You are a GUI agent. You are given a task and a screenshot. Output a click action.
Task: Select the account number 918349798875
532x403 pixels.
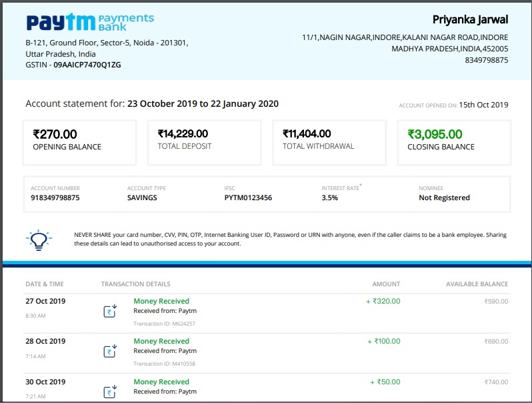click(x=55, y=197)
